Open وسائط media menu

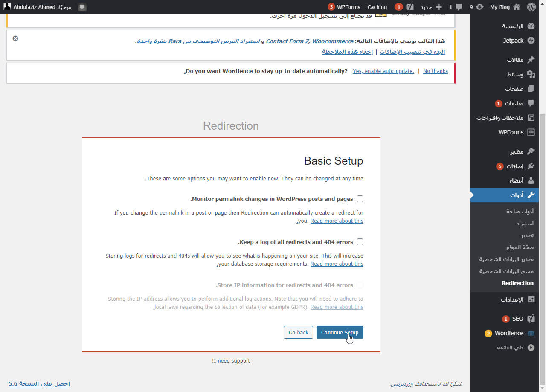[505, 74]
